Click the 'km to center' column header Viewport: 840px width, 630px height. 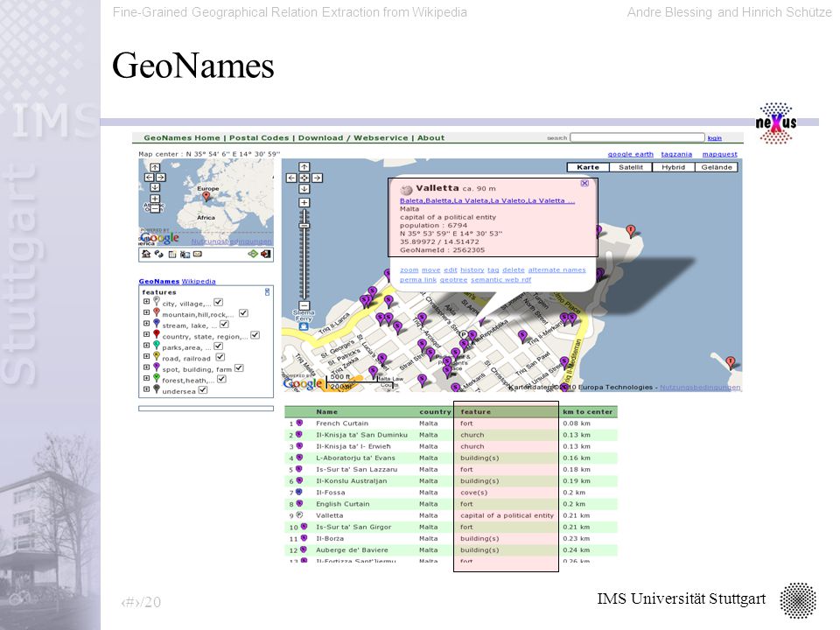[x=587, y=412]
